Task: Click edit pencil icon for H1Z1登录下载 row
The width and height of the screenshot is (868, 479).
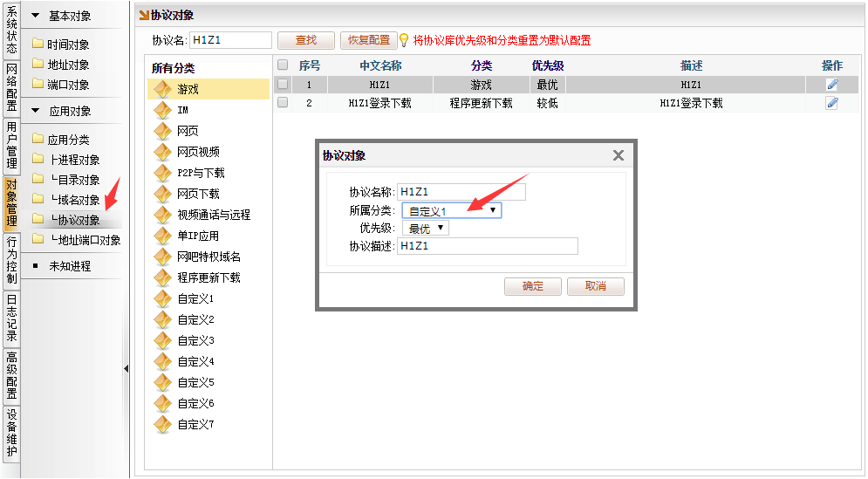Action: pos(831,103)
